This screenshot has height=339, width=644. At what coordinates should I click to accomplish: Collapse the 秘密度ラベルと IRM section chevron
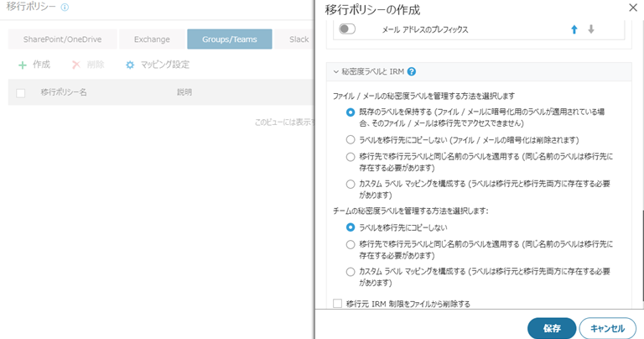[336, 72]
